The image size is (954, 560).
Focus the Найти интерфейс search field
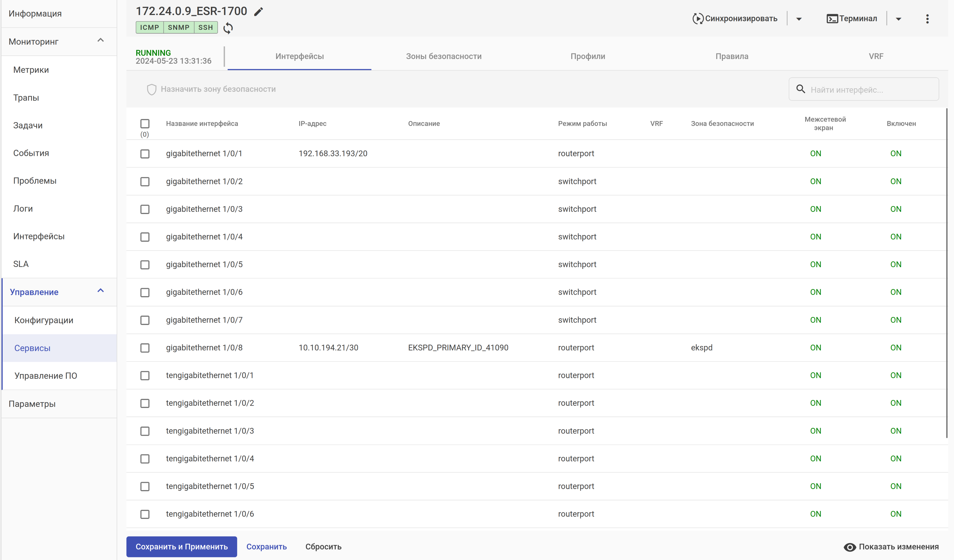(x=871, y=90)
